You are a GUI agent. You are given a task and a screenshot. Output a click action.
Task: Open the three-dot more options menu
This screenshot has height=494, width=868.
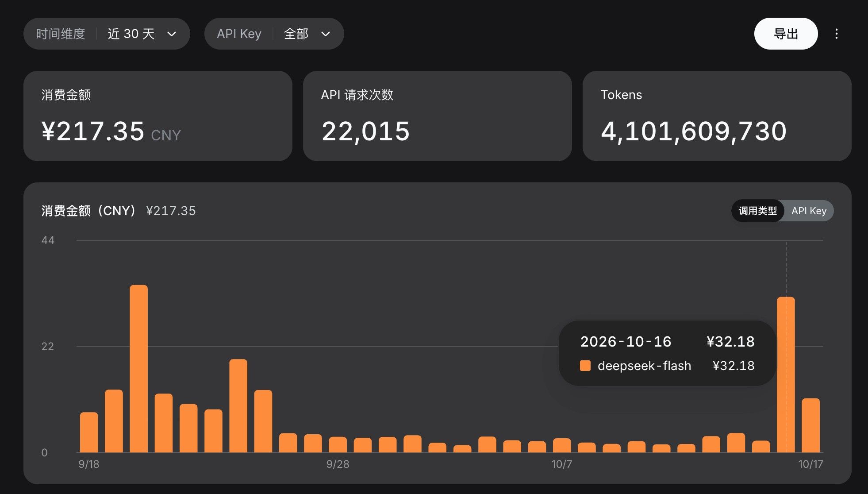[836, 34]
